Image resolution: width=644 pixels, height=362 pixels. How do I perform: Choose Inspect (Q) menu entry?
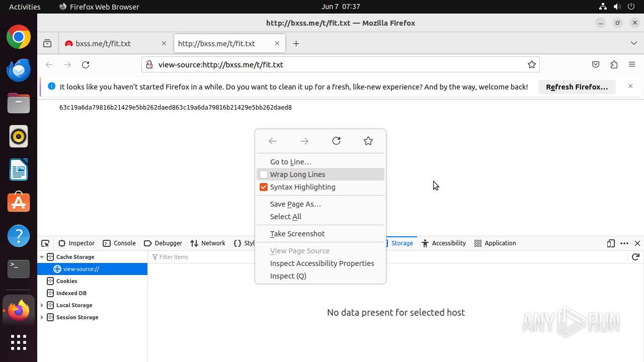(x=320, y=276)
